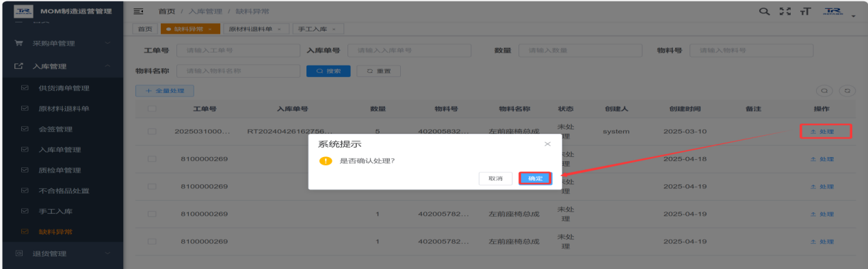This screenshot has height=269, width=868.
Task: Click the icon beside 供货清单管理
Action: (x=25, y=88)
